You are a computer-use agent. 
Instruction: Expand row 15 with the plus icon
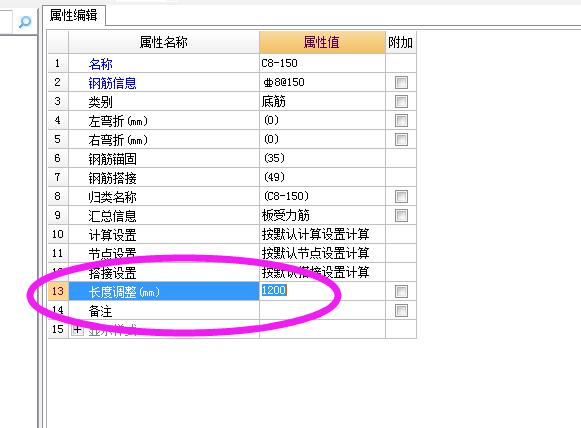click(x=77, y=329)
